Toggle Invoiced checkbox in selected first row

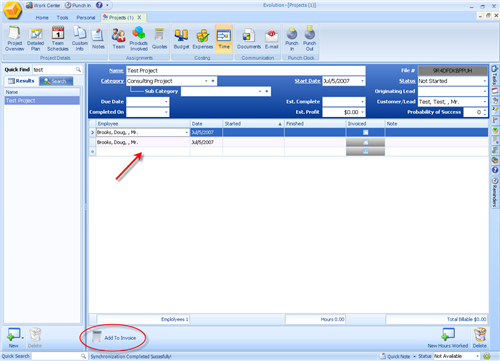pyautogui.click(x=366, y=132)
